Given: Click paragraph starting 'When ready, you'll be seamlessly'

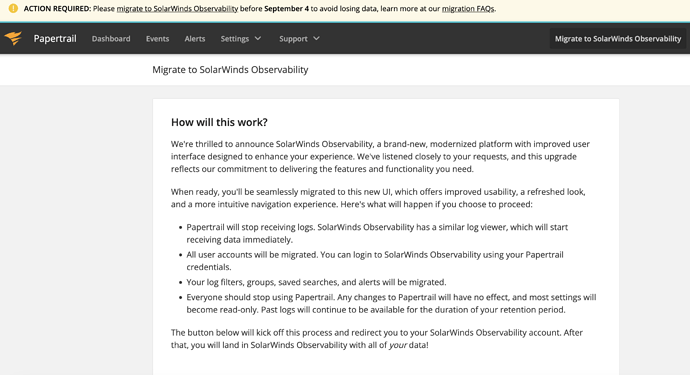Looking at the screenshot, I should tap(378, 198).
